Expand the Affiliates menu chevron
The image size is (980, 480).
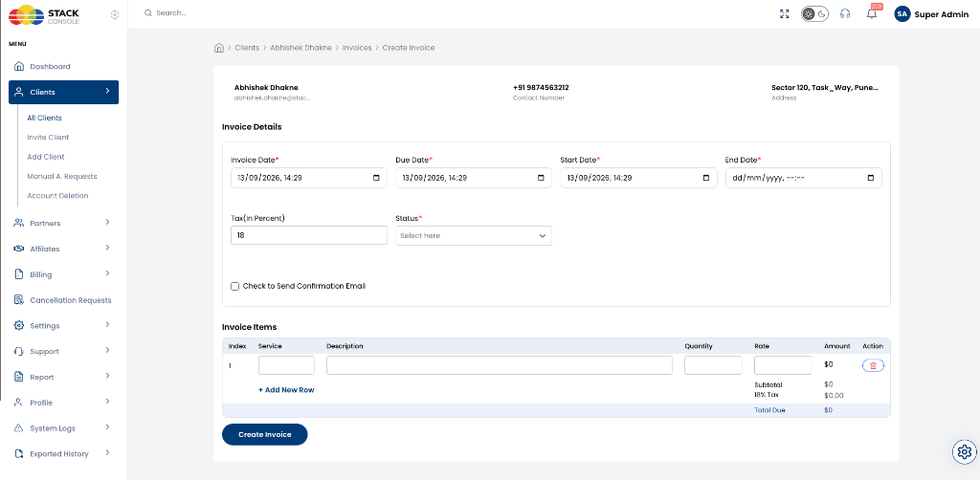pyautogui.click(x=107, y=248)
